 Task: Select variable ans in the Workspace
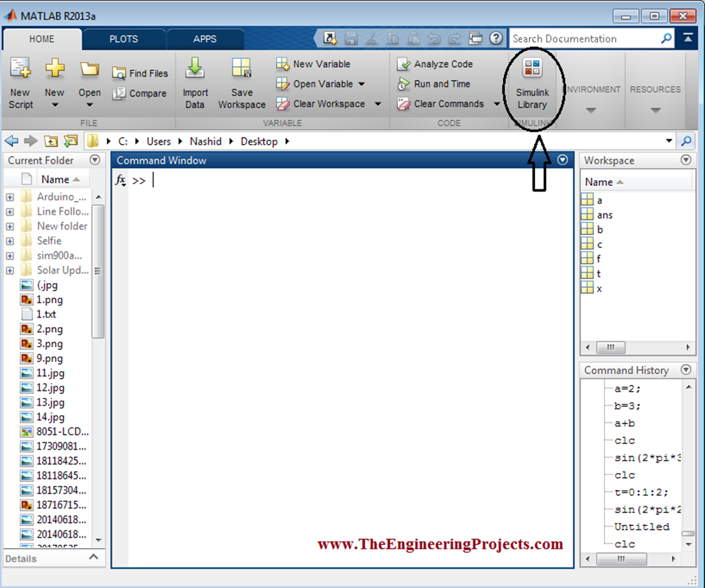click(604, 215)
